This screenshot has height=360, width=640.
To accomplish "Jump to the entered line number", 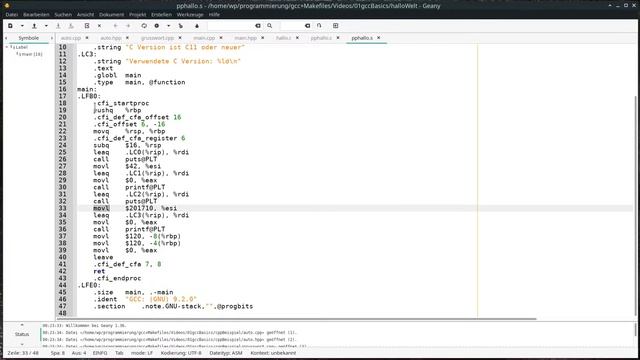I will coord(319,26).
